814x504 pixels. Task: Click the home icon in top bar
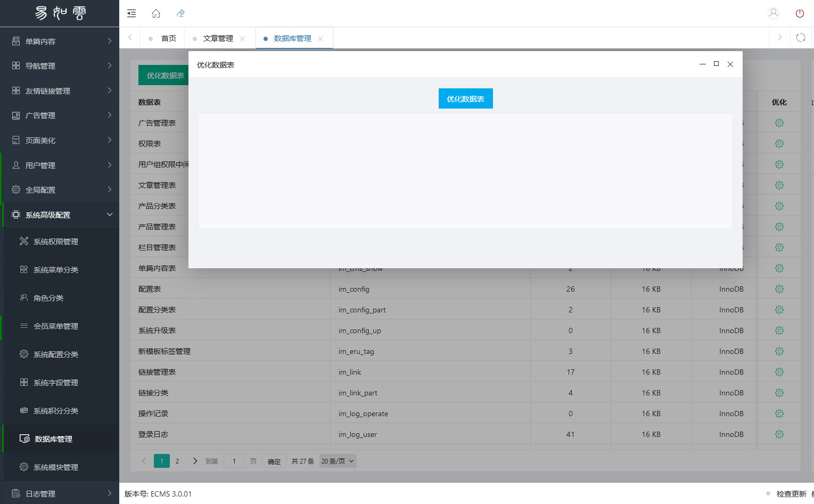pyautogui.click(x=156, y=13)
